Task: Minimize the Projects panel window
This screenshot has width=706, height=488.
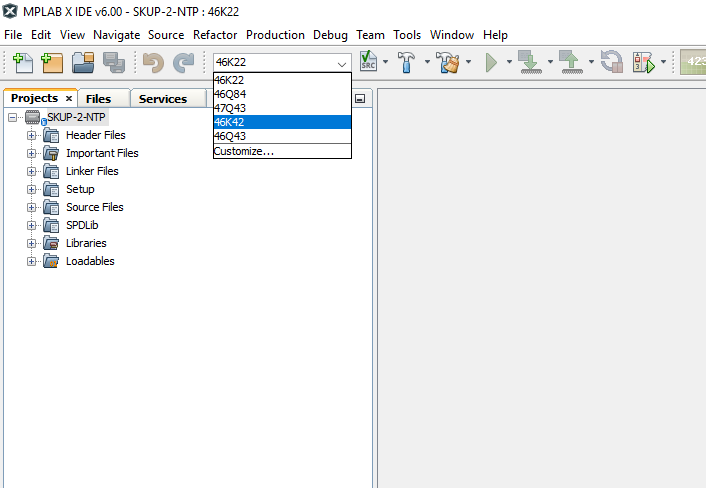Action: [x=360, y=99]
